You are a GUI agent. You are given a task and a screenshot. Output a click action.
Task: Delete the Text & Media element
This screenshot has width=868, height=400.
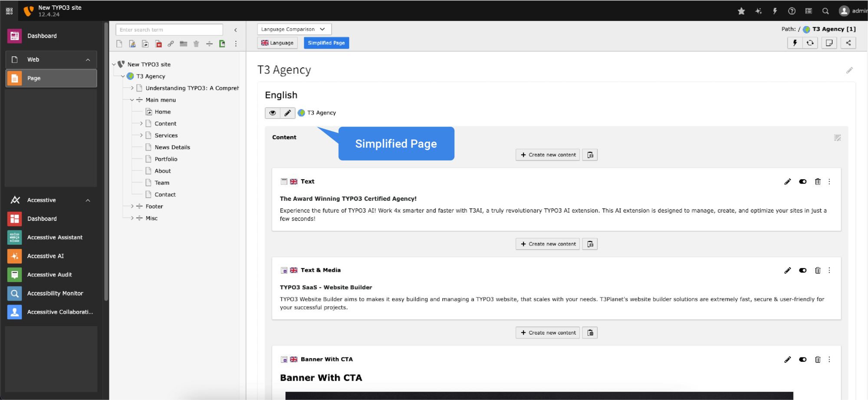point(818,271)
